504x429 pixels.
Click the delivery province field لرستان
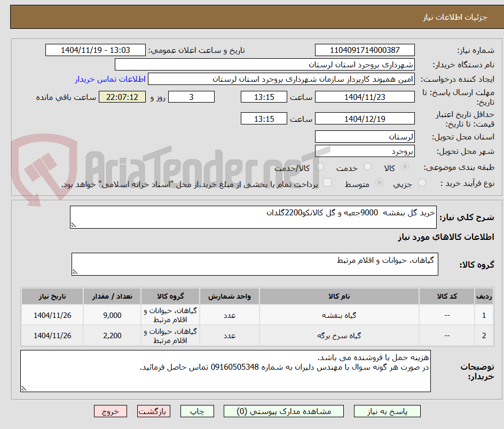365,137
